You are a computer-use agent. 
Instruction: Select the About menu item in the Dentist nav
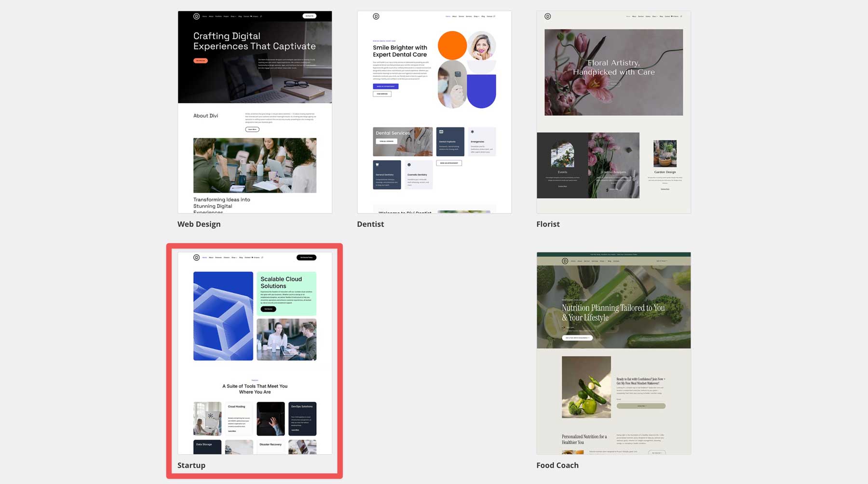454,16
